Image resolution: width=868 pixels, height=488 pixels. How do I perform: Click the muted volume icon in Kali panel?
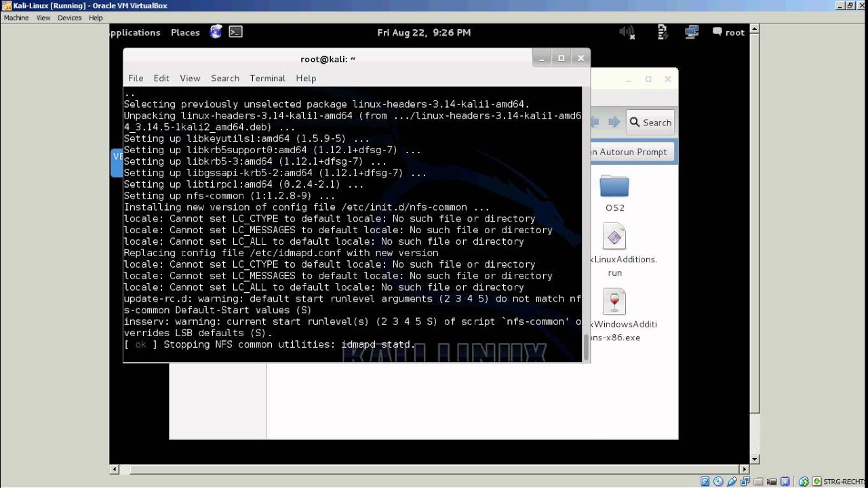[627, 32]
